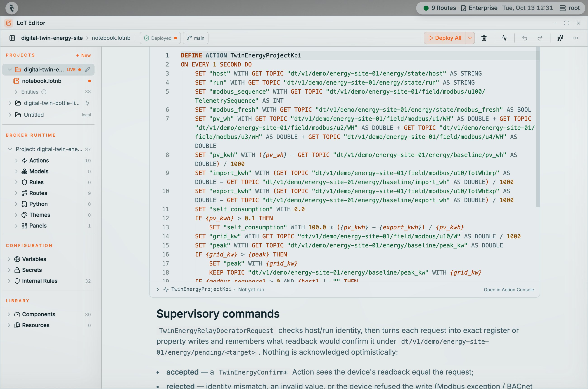Image resolution: width=588 pixels, height=389 pixels.
Task: Click the 9 Routes status indicator
Action: [440, 8]
